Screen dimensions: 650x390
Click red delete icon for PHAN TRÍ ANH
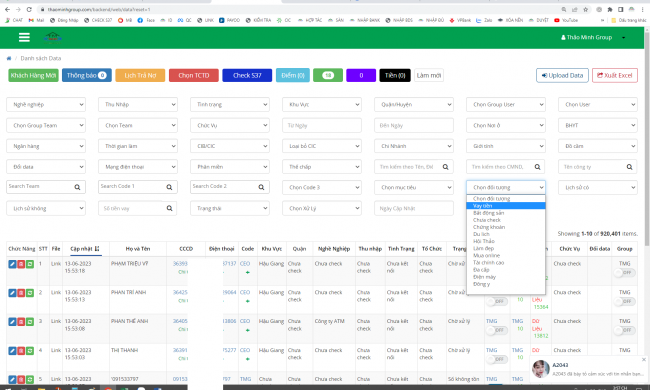21,293
